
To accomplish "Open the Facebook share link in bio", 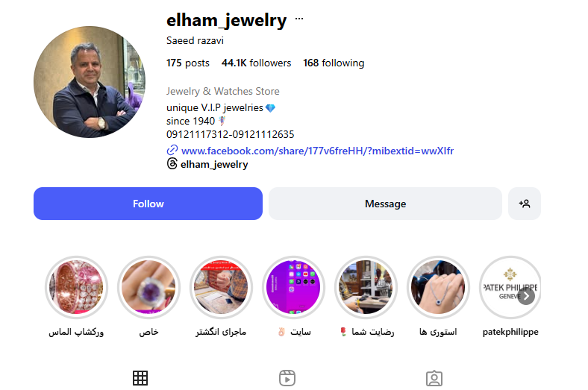I will click(317, 151).
